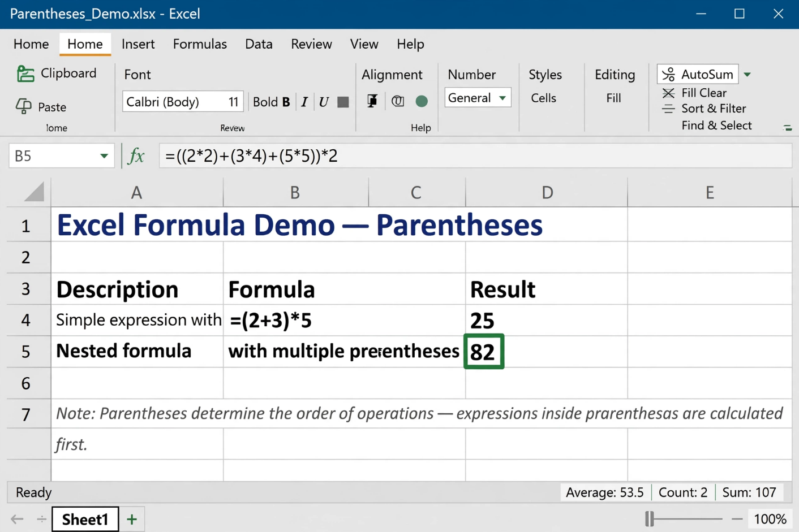Select the title cell 'Excel Formula Demo — Parentheses'
This screenshot has height=532, width=799.
point(300,225)
